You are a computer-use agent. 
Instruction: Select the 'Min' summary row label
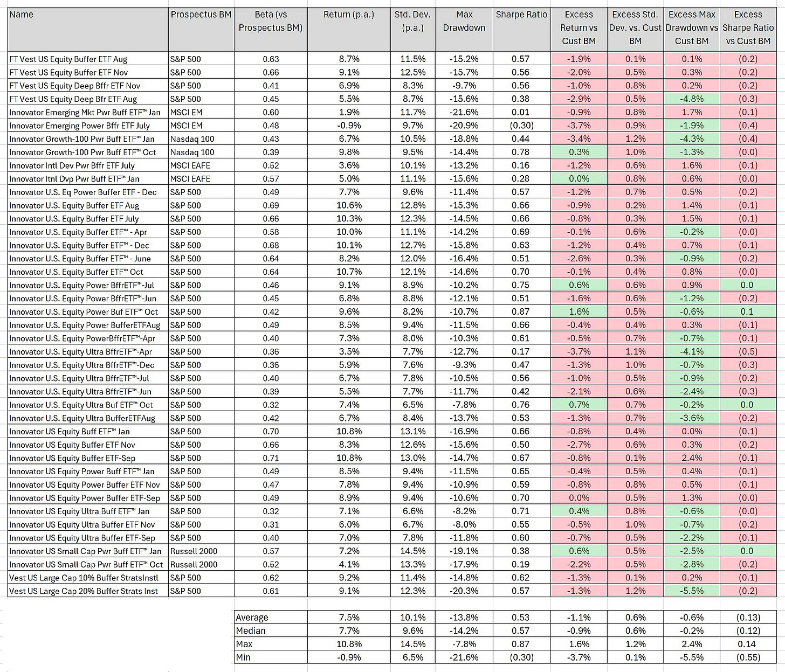[271, 657]
